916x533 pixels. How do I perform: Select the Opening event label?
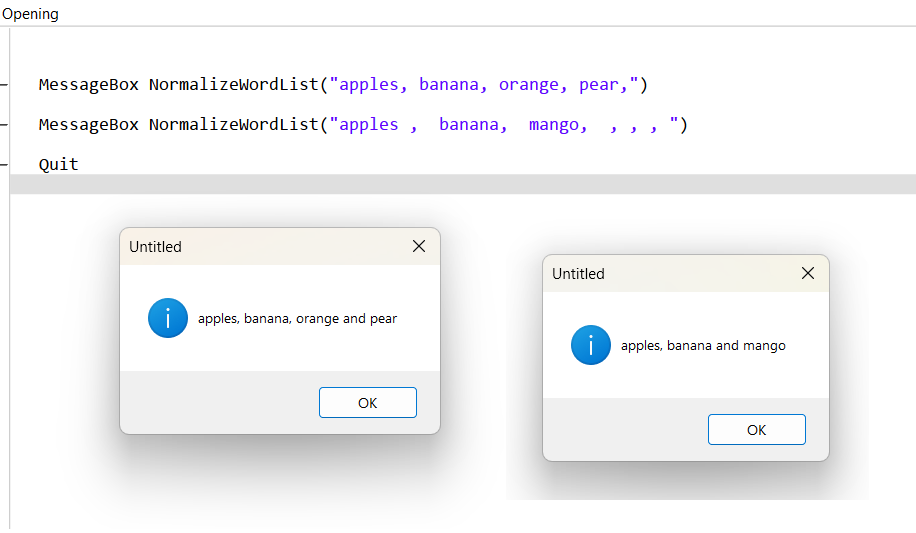click(31, 14)
